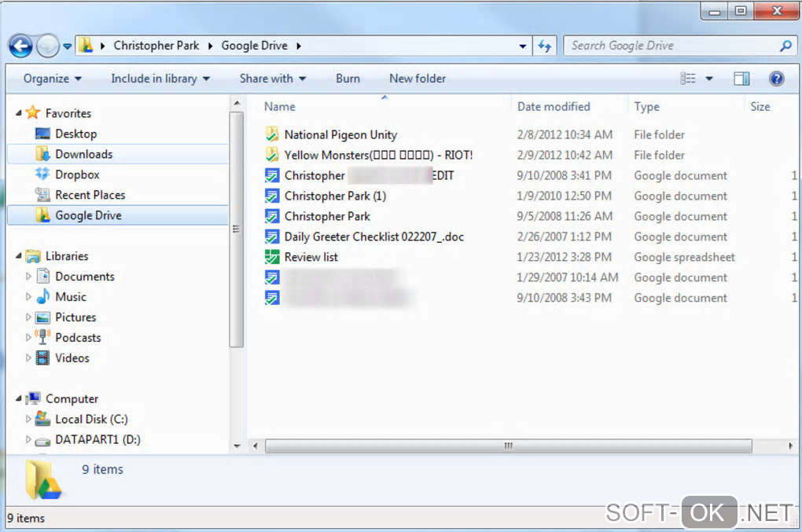Open the Organize menu
The width and height of the screenshot is (802, 532).
tap(52, 79)
